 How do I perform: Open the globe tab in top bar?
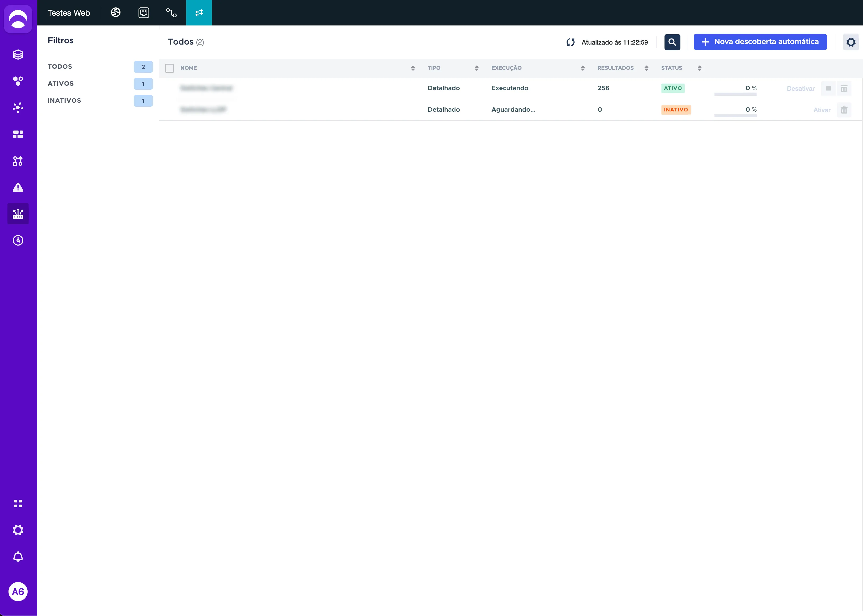tap(116, 12)
